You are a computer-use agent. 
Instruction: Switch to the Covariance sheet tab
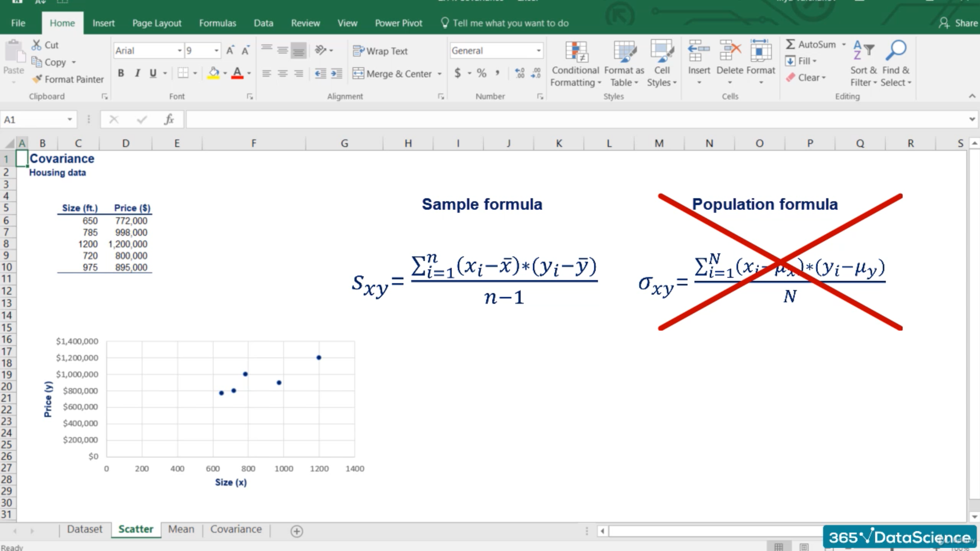pos(236,529)
